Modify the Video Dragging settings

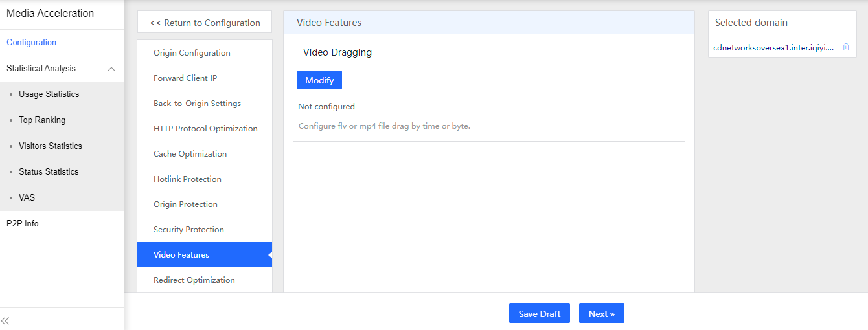point(319,80)
